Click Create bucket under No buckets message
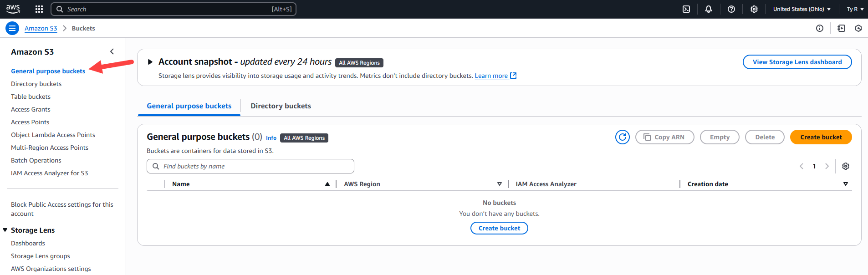868x275 pixels. (x=499, y=228)
